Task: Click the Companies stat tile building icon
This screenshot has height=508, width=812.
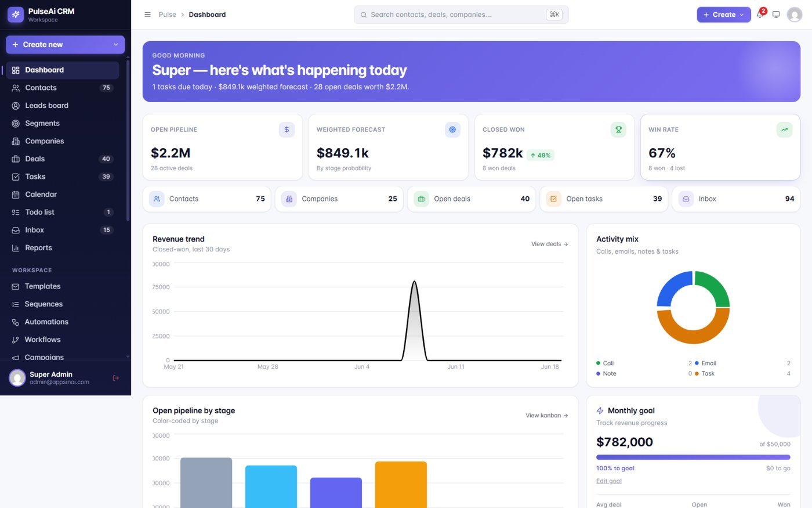Action: [x=289, y=199]
